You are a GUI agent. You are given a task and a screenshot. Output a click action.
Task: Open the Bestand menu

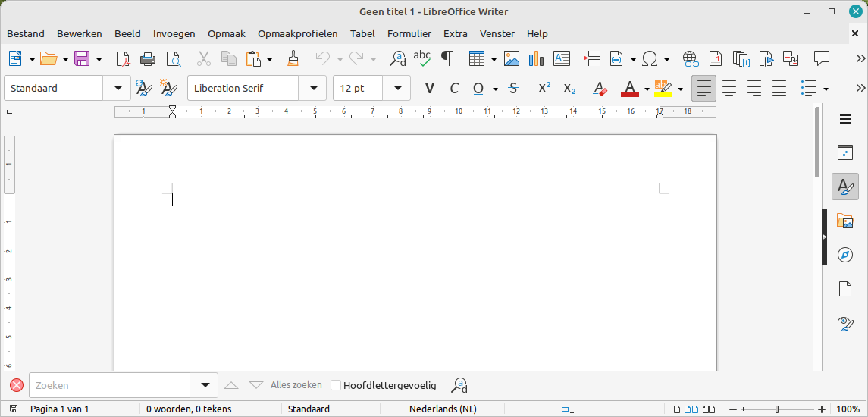tap(26, 34)
